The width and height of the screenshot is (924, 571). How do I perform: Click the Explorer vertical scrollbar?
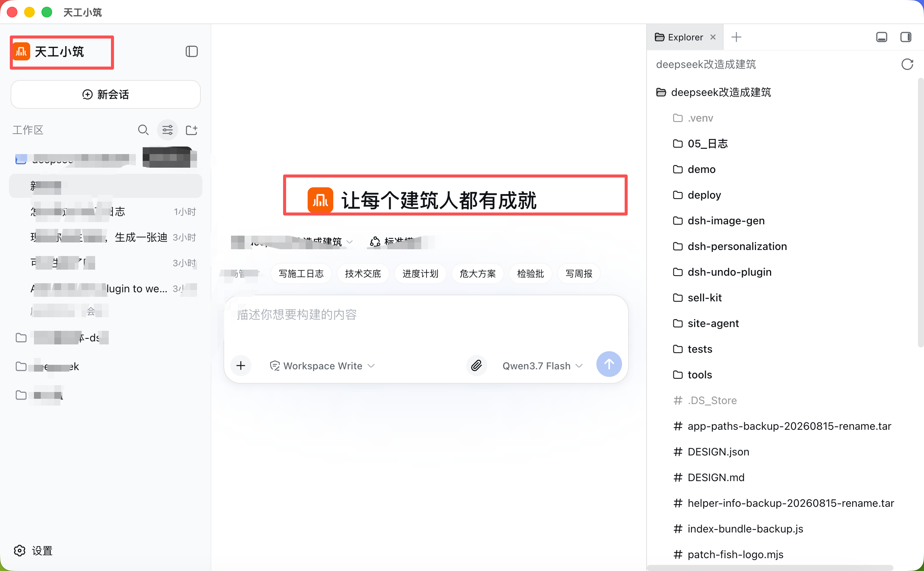click(x=921, y=212)
